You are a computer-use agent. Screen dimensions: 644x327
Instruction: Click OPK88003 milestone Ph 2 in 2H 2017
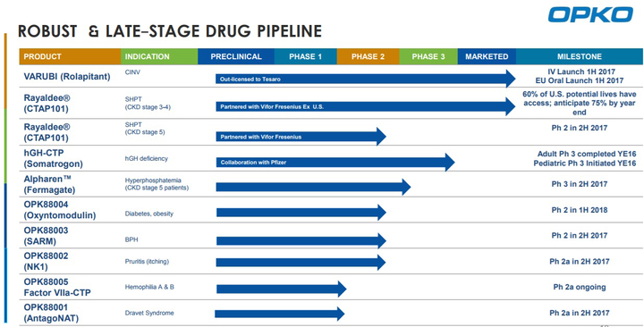pyautogui.click(x=580, y=236)
